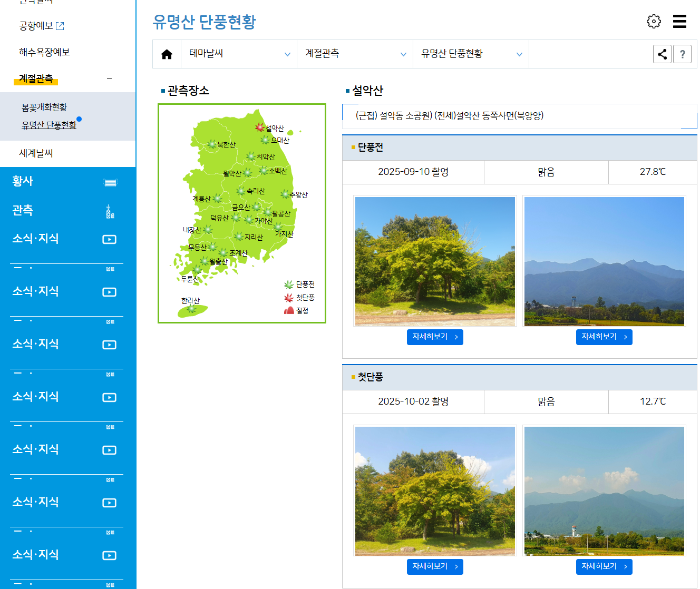The image size is (700, 589).
Task: Click the home icon in the breadcrumb bar
Action: click(x=167, y=54)
